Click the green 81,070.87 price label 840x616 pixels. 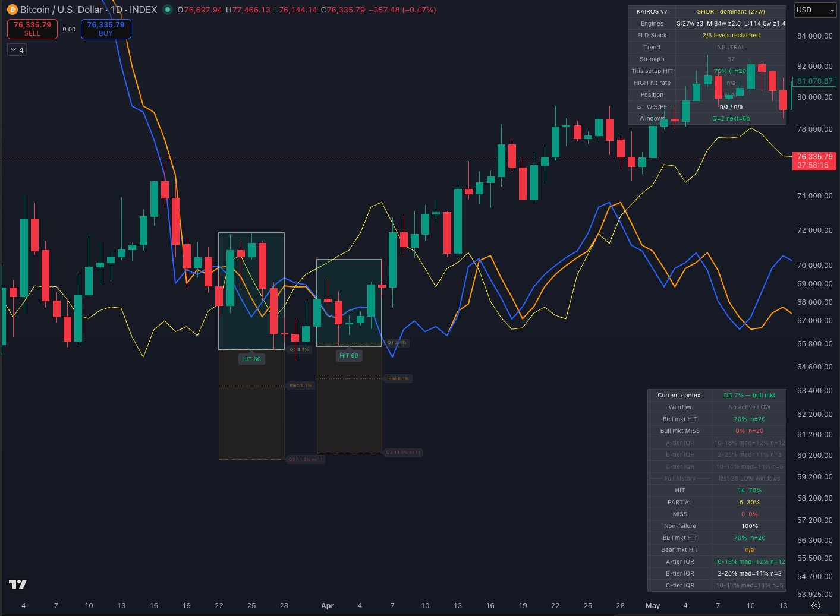[x=814, y=81]
